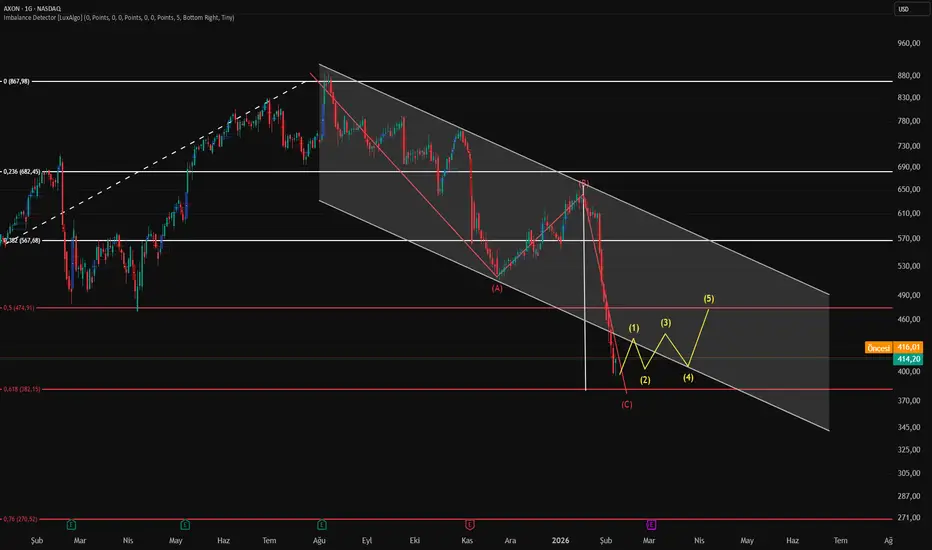
Task: Select the red (A) wave label
Action: click(497, 288)
